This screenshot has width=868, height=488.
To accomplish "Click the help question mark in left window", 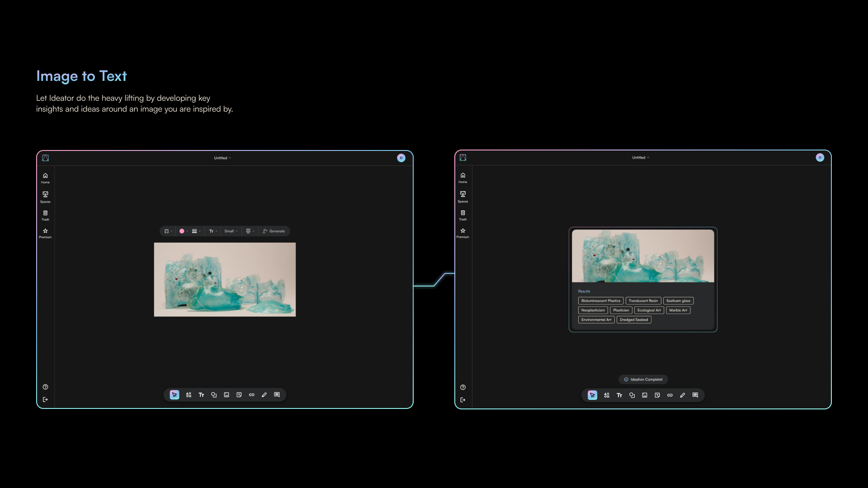I will pyautogui.click(x=45, y=387).
